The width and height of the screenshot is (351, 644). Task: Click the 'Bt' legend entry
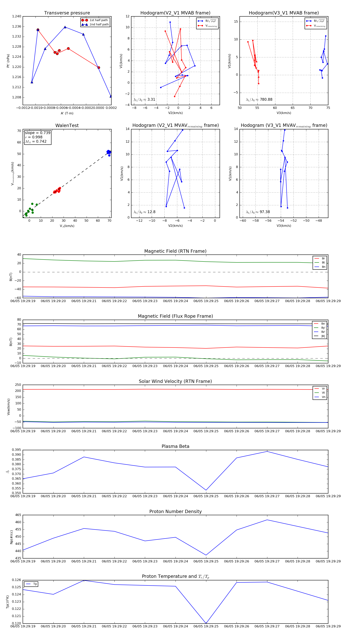tap(320, 263)
